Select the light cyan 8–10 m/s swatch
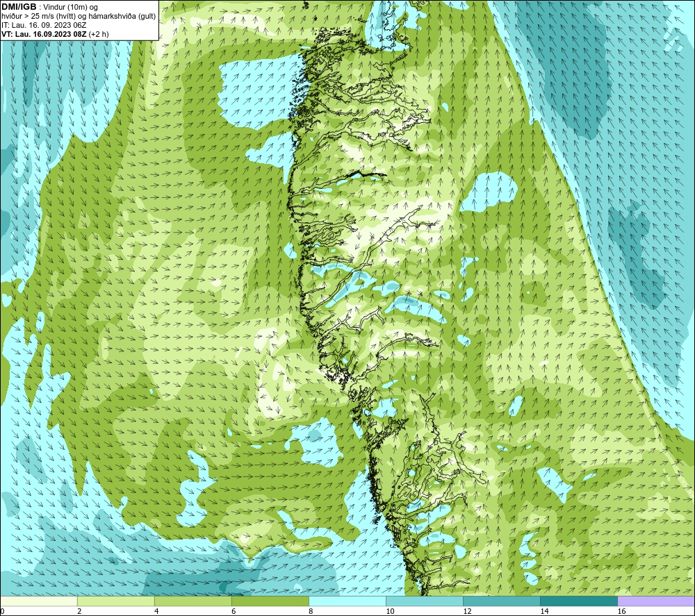The width and height of the screenshot is (695, 616). click(347, 601)
